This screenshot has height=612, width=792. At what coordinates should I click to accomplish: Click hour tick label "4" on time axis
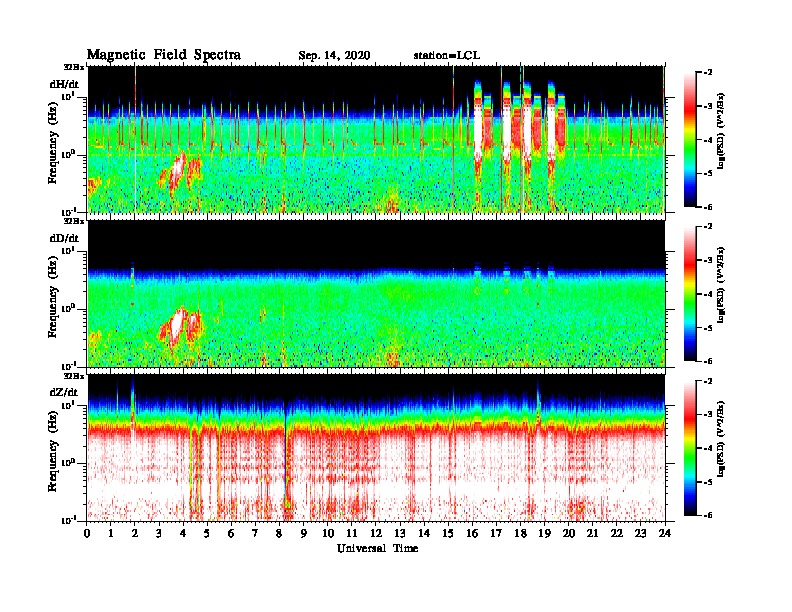point(183,534)
